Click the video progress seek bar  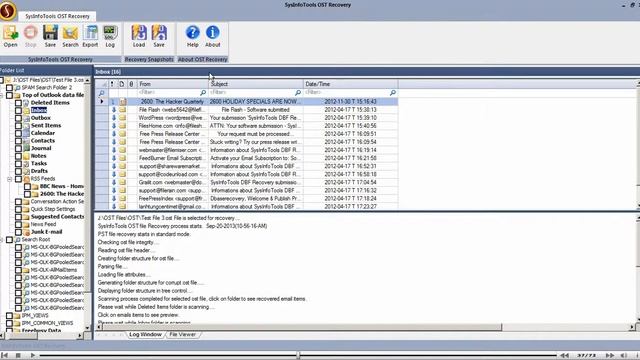[298, 356]
